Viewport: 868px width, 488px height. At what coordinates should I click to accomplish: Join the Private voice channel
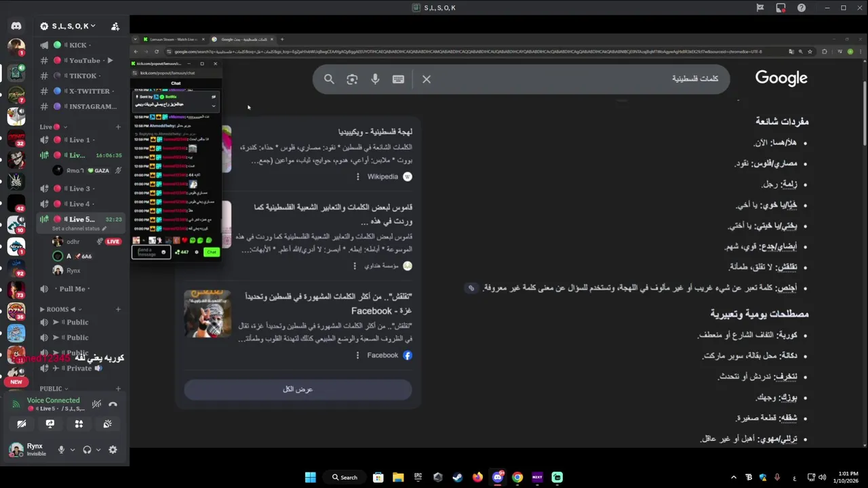[78, 368]
